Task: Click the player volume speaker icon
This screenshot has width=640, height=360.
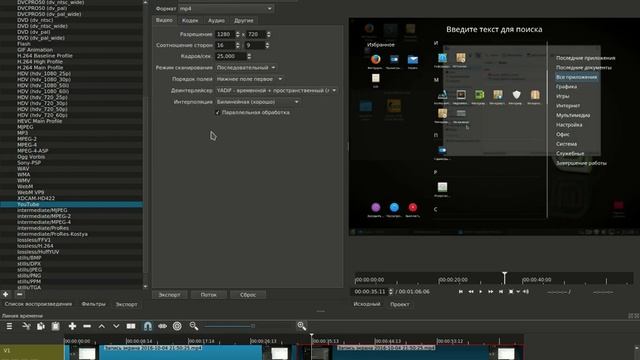Action: click(526, 292)
